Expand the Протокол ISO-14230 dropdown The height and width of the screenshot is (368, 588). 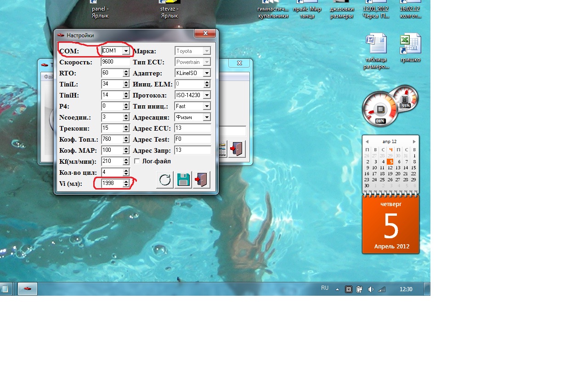point(207,95)
